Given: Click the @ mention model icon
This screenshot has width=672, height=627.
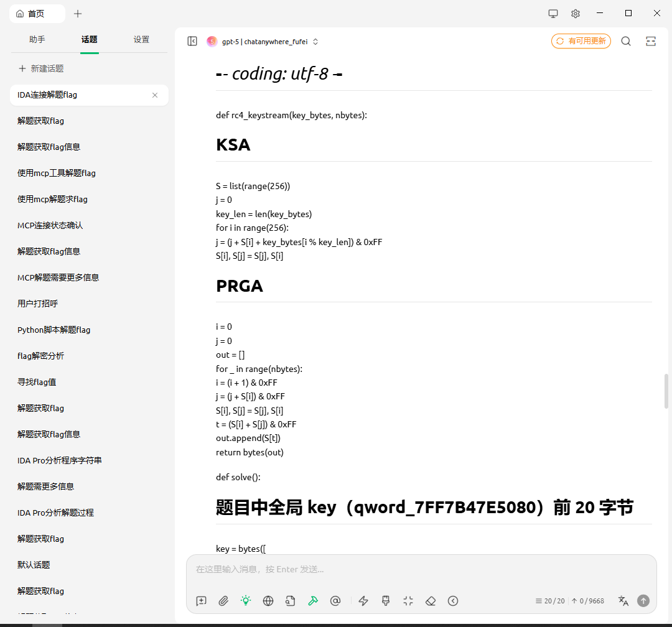Looking at the screenshot, I should coord(335,601).
